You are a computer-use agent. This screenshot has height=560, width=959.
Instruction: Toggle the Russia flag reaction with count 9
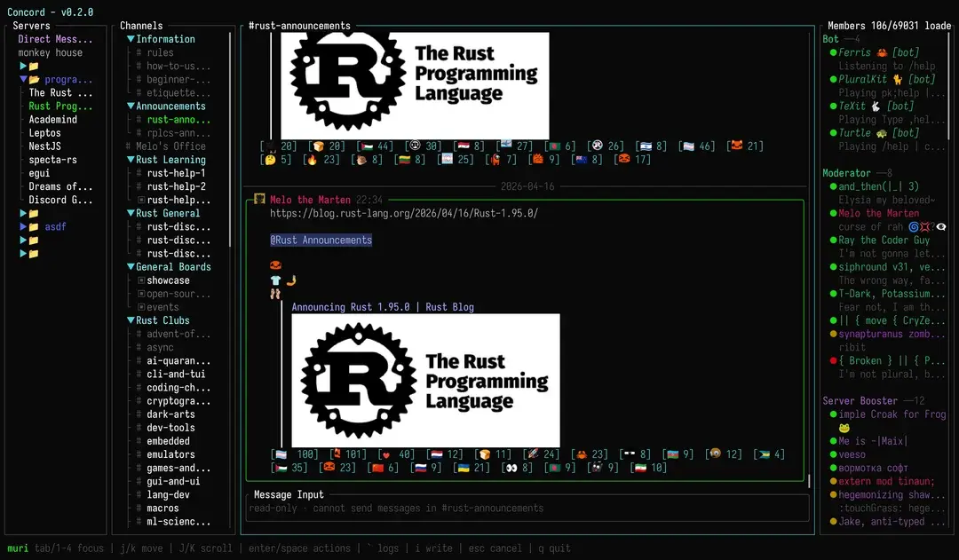(425, 468)
